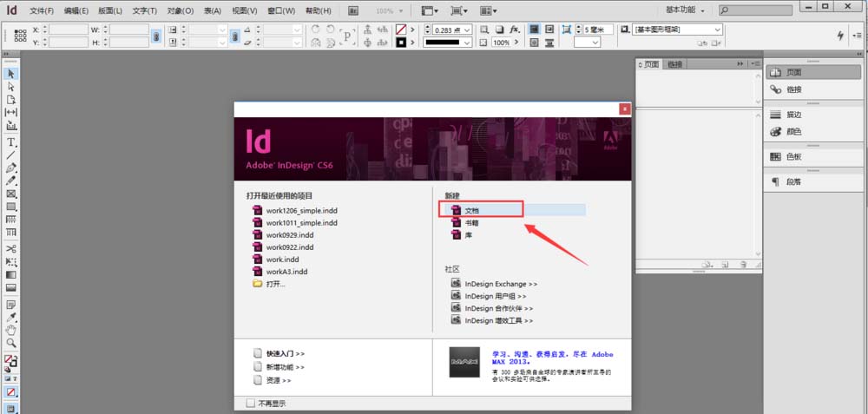Open the 描边 panel in the right dock
The width and height of the screenshot is (868, 414).
(812, 115)
